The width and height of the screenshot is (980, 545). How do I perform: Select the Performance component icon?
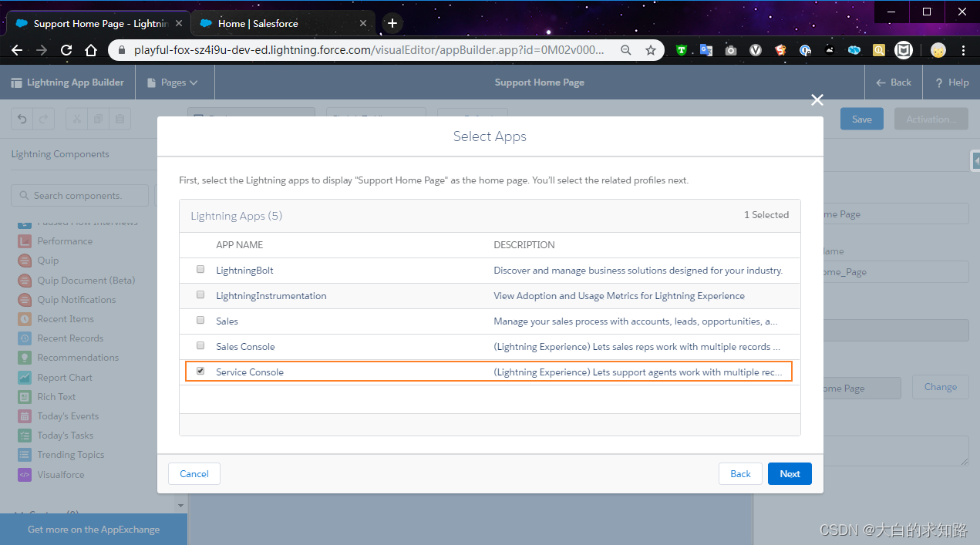pyautogui.click(x=24, y=241)
